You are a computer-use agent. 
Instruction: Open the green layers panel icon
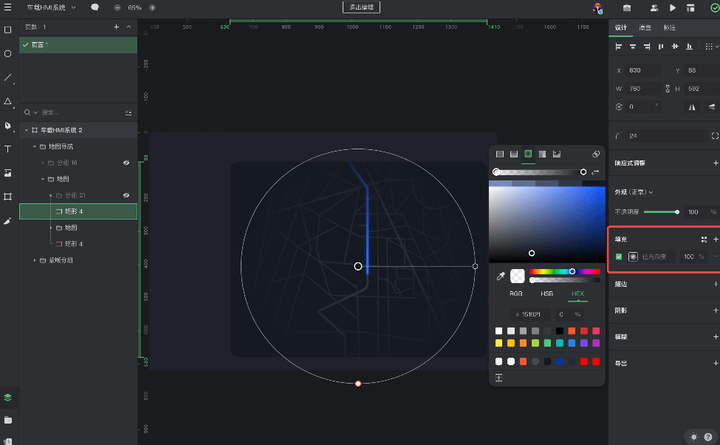point(8,398)
